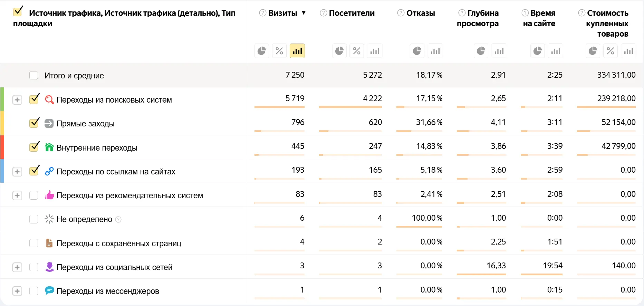
Task: Click Переходы из мессенджеров row label
Action: [x=108, y=291]
